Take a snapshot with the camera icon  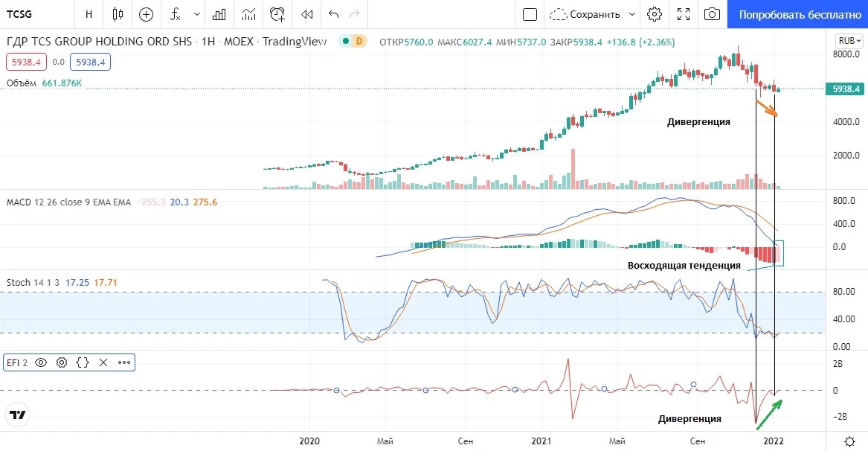point(712,14)
